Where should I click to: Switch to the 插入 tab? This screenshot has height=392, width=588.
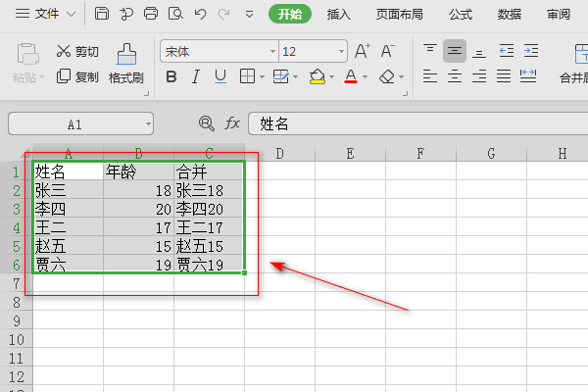(338, 15)
